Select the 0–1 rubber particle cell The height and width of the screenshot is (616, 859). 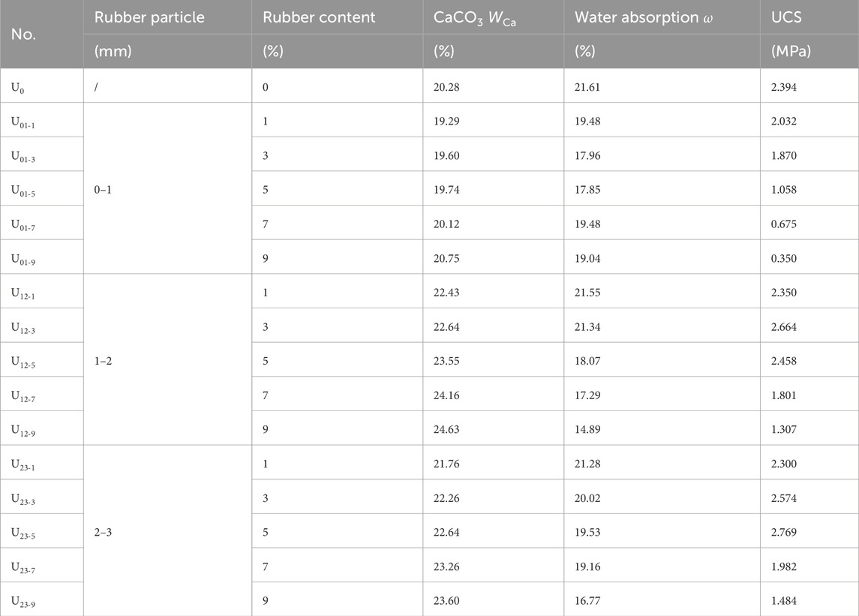103,190
